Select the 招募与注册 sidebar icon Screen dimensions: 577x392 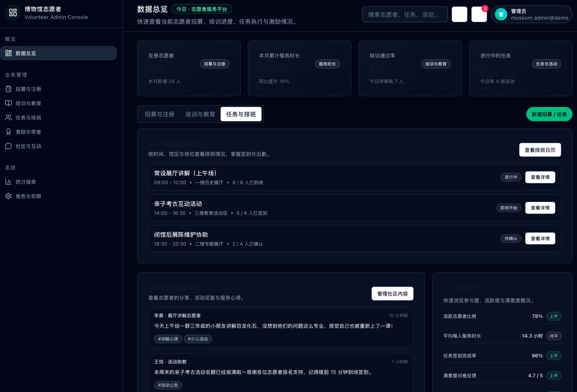pos(8,89)
